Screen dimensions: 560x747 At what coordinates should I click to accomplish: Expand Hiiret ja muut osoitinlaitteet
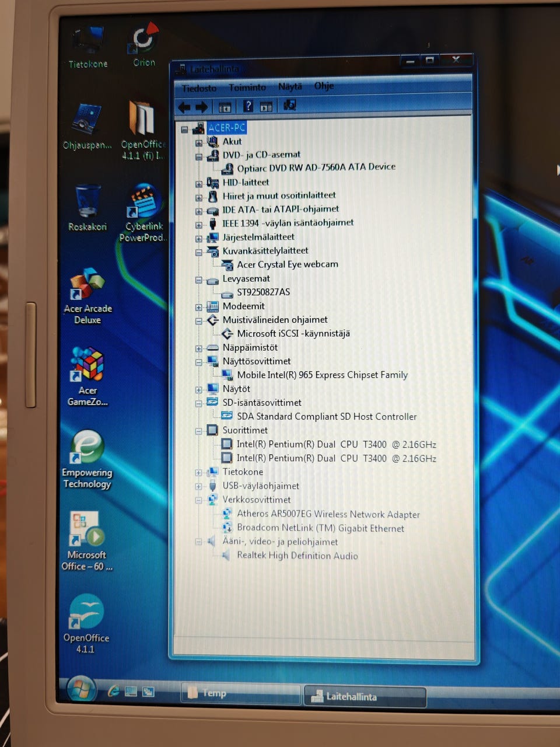click(x=199, y=197)
